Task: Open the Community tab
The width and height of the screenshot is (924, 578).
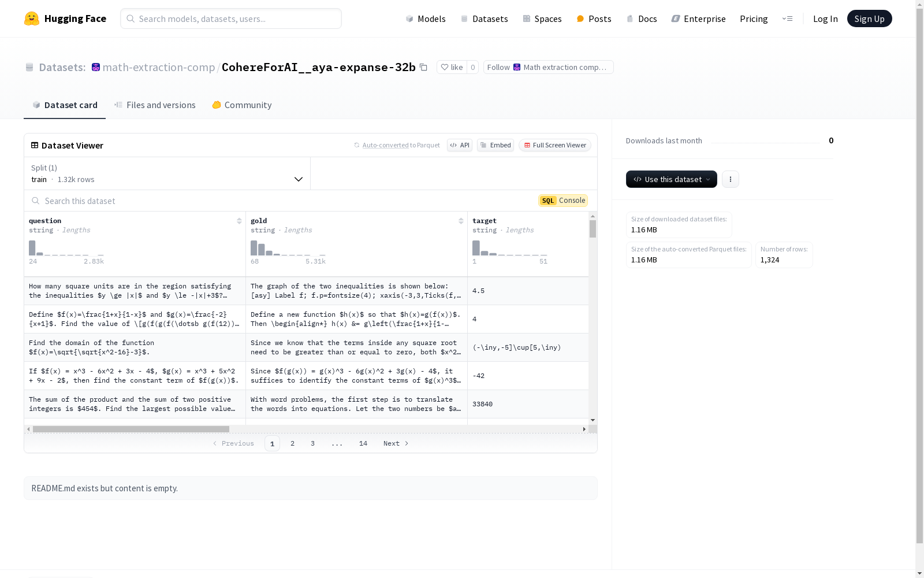Action: (241, 105)
